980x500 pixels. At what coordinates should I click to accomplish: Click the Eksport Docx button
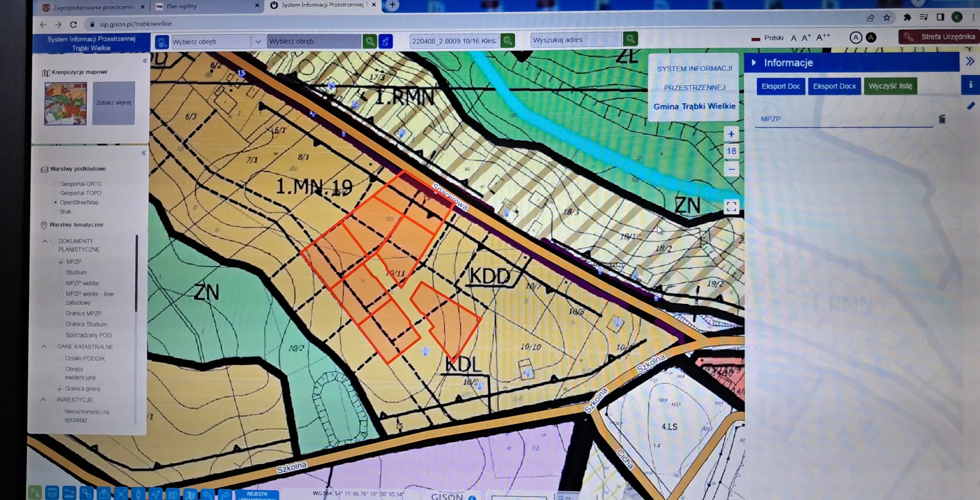click(x=834, y=86)
